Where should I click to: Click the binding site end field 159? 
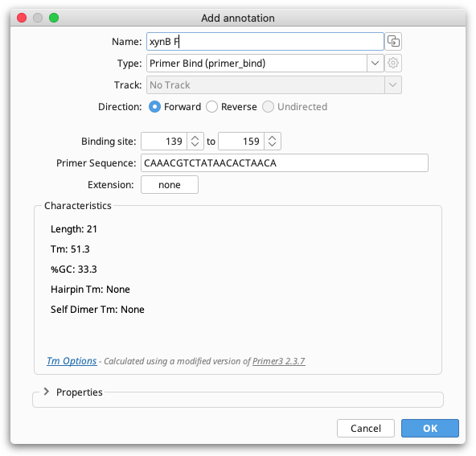point(241,142)
